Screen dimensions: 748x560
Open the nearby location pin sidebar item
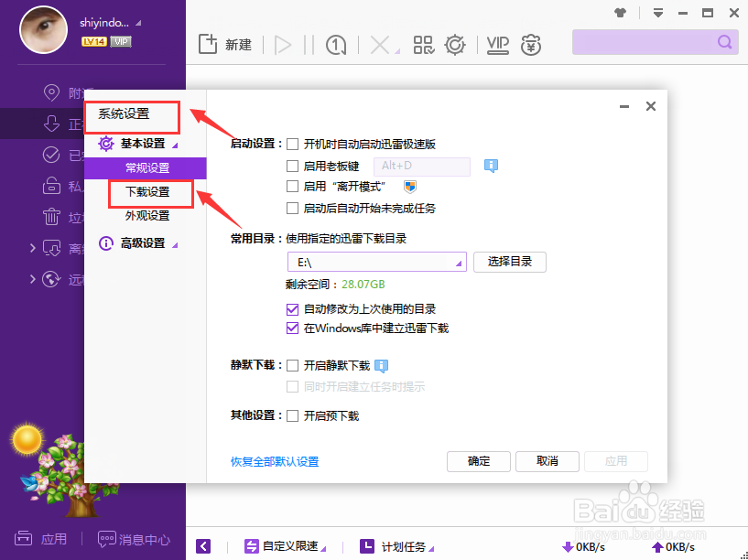pos(51,92)
